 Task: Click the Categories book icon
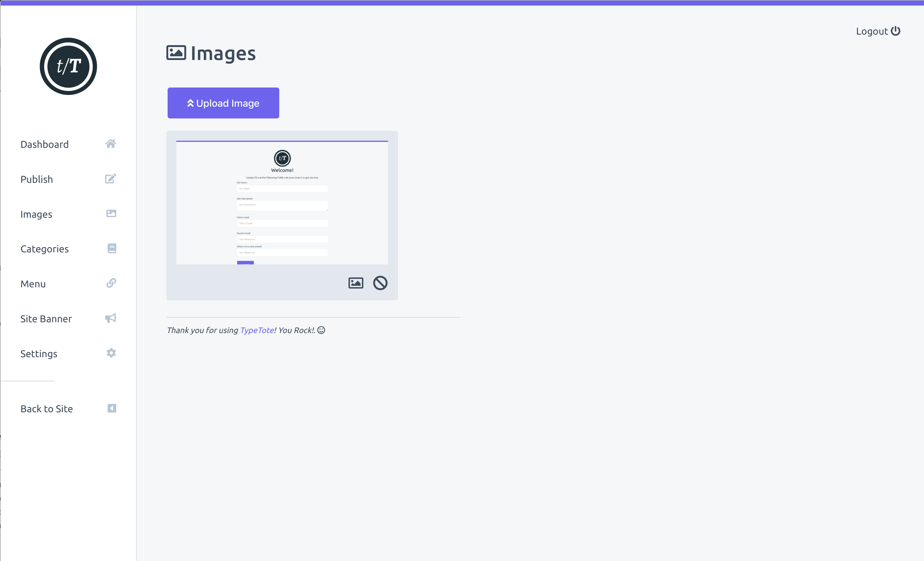112,249
